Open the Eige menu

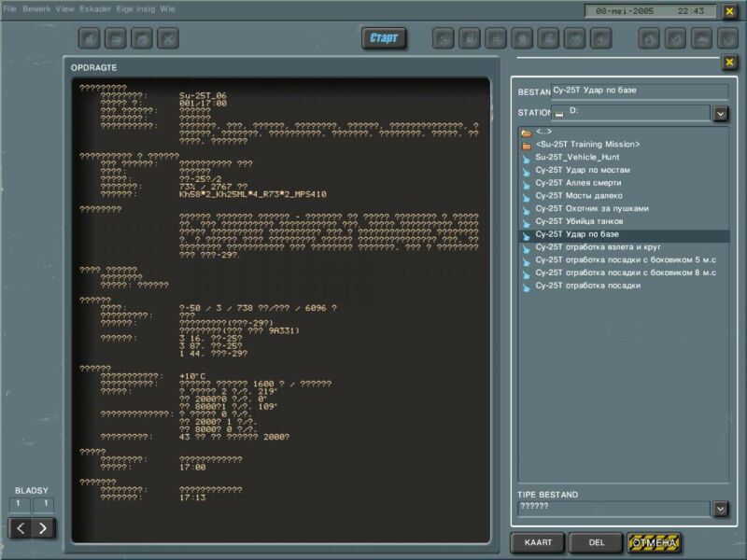[x=124, y=9]
